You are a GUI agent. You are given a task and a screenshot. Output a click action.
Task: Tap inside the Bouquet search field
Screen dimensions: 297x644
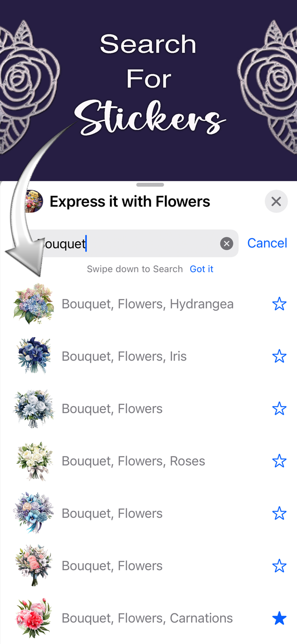coord(129,243)
